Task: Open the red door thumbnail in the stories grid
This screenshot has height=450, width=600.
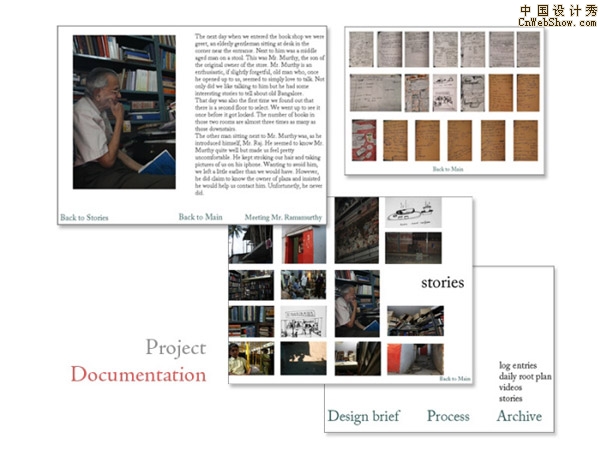Action: click(x=303, y=244)
